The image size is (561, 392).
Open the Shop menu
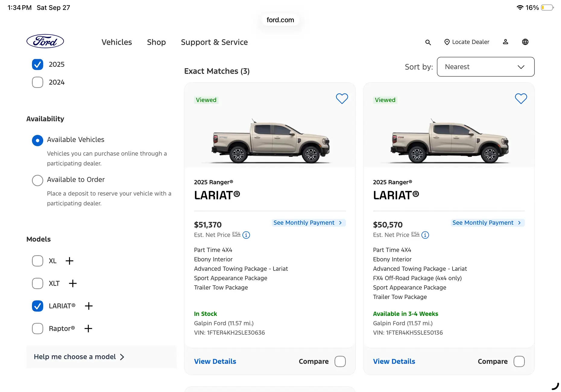(x=156, y=42)
